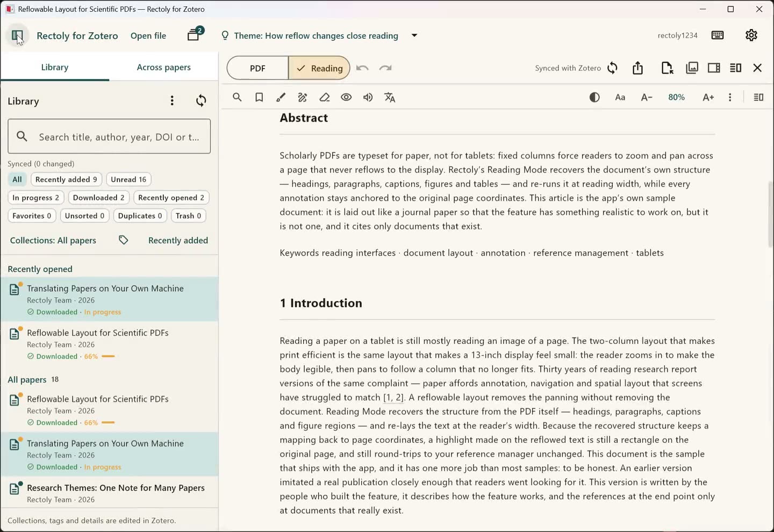This screenshot has width=774, height=532.
Task: Bookmark the current position
Action: pos(259,97)
